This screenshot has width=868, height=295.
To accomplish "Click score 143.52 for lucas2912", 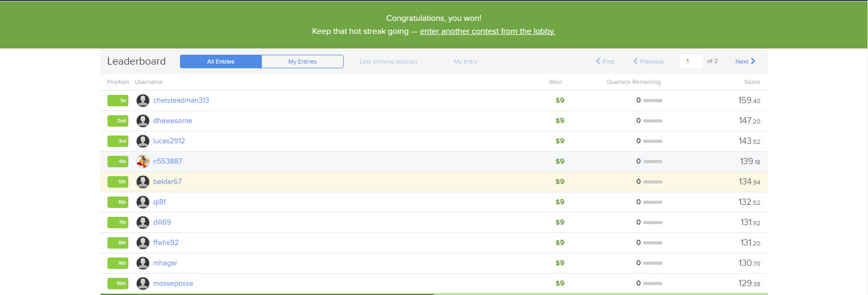I will point(750,141).
